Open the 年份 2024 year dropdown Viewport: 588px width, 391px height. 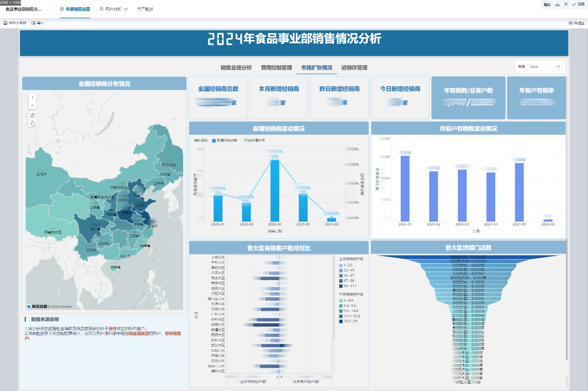[x=545, y=67]
